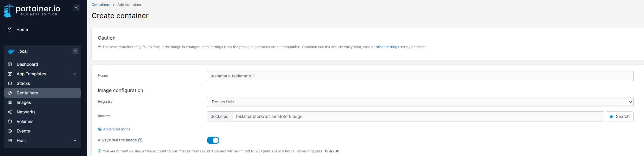Viewport: 644px width, 156px height.
Task: Click the Volumes database icon
Action: pos(10,121)
